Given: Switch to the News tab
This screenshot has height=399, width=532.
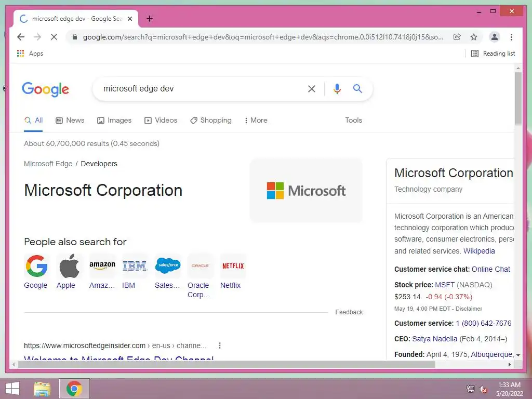Looking at the screenshot, I should [70, 121].
